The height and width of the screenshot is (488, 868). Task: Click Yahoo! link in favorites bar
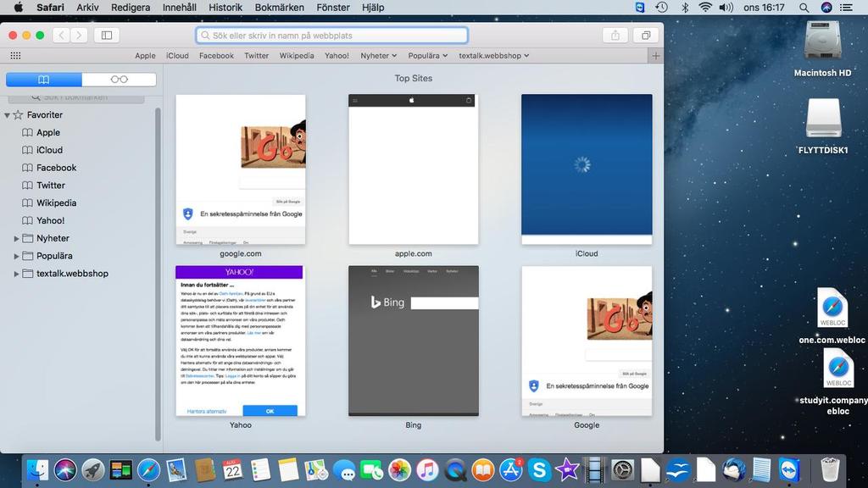pos(337,55)
